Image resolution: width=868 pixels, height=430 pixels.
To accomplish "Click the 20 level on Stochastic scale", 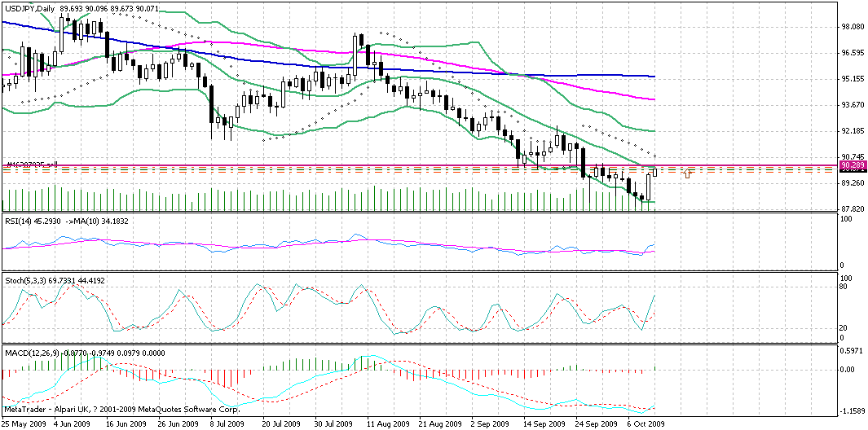I will coord(844,327).
